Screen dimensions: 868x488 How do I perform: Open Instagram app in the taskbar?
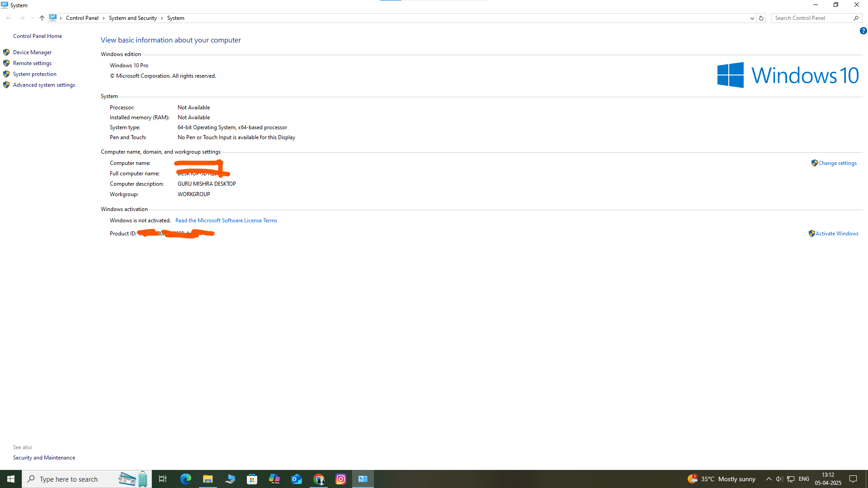click(341, 479)
